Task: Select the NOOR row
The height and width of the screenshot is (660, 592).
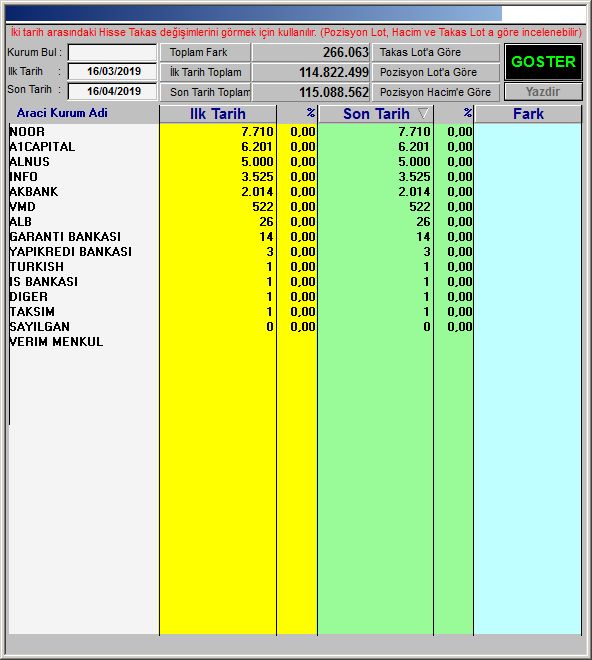Action: pyautogui.click(x=295, y=132)
